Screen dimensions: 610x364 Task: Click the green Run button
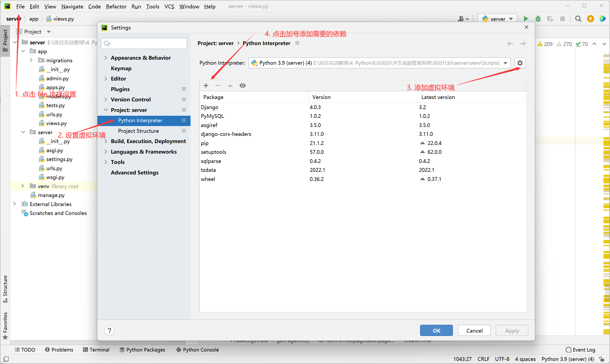(x=526, y=19)
